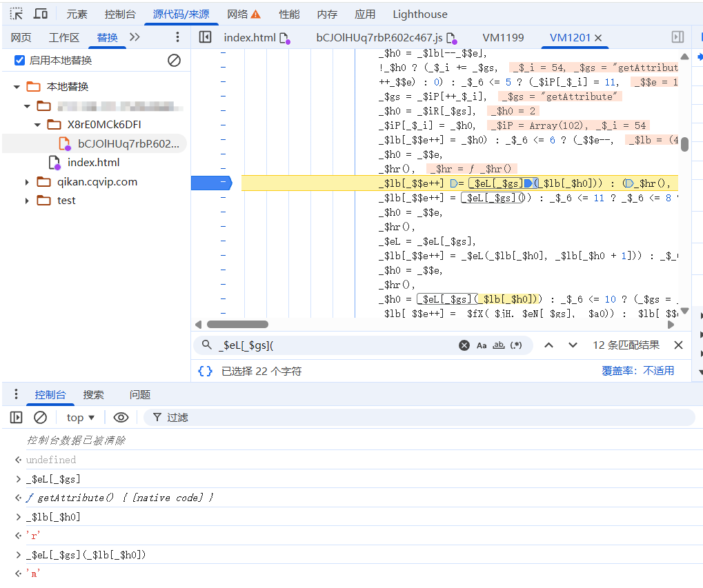Expand the qikan.cqvip.com folder

[28, 182]
